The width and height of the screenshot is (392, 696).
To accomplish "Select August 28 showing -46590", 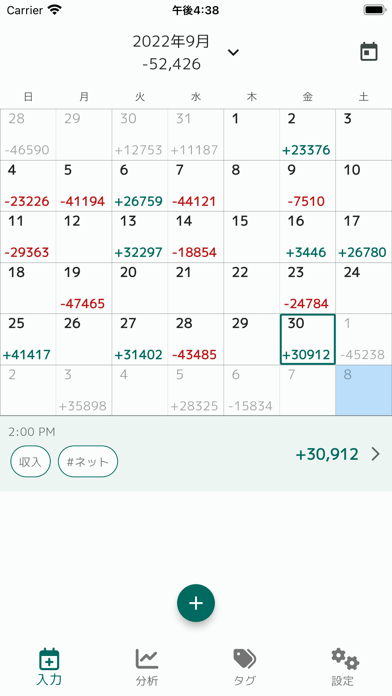I will [28, 134].
